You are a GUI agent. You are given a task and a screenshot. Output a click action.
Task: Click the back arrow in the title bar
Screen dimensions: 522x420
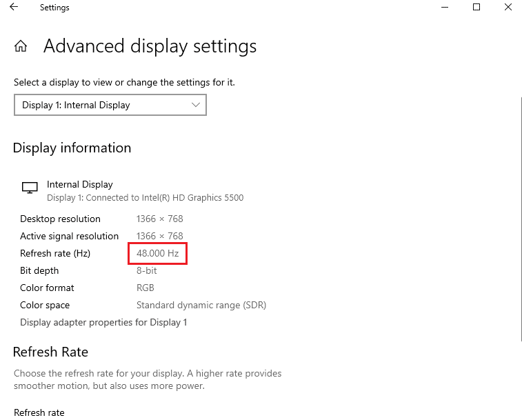tap(14, 8)
